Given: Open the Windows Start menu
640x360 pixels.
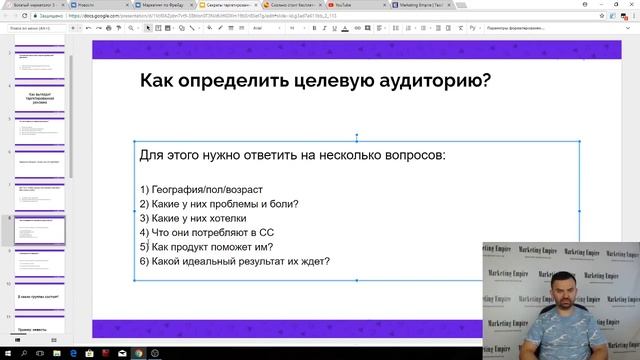Looking at the screenshot, I should (x=8, y=353).
